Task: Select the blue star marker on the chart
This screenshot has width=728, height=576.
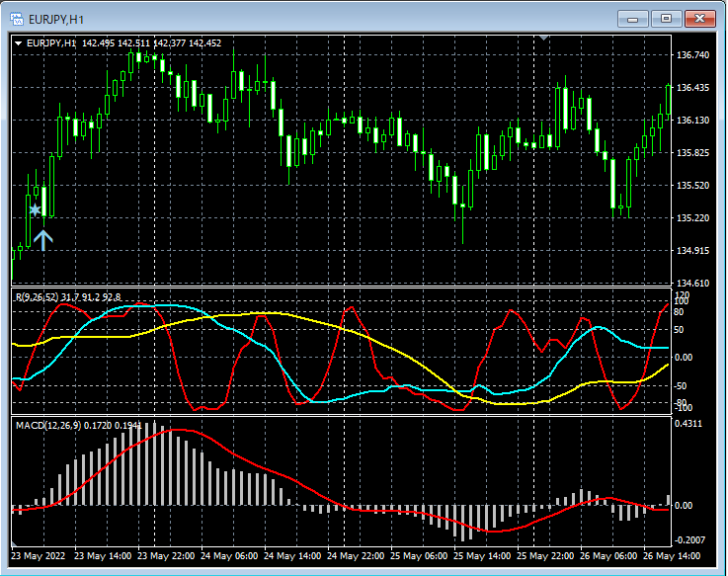Action: point(36,209)
